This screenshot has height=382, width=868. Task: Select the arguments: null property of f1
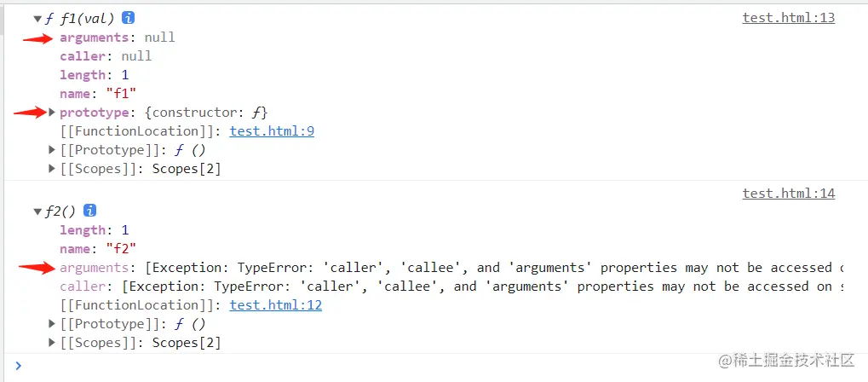point(117,38)
